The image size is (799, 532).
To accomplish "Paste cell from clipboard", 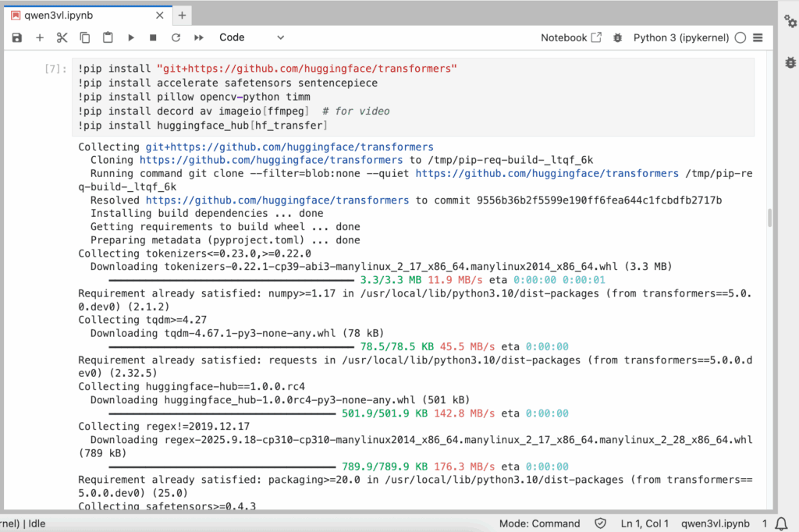I will (108, 37).
